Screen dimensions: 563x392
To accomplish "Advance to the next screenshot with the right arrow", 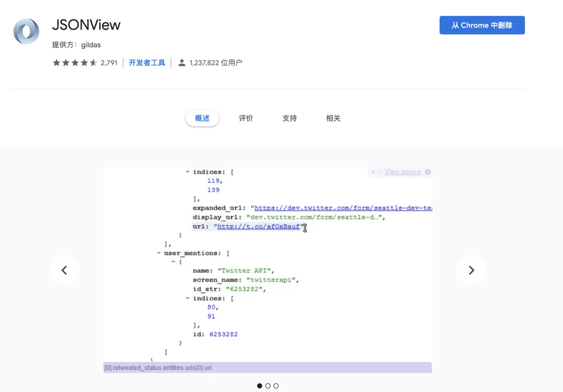I will [x=471, y=270].
